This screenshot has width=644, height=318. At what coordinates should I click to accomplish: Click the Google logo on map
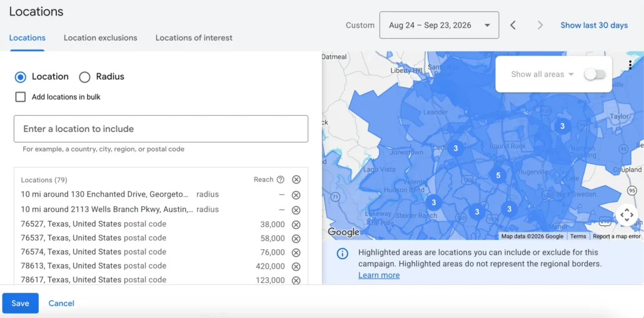point(344,232)
